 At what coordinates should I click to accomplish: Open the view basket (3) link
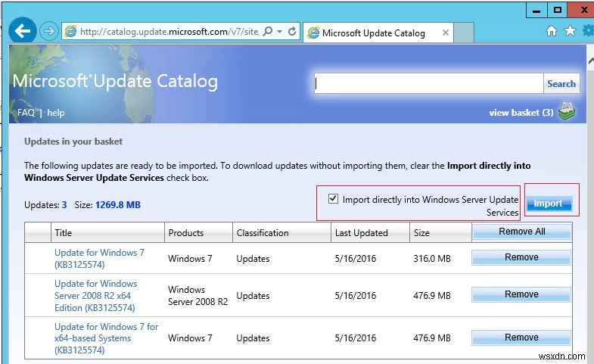(x=521, y=113)
